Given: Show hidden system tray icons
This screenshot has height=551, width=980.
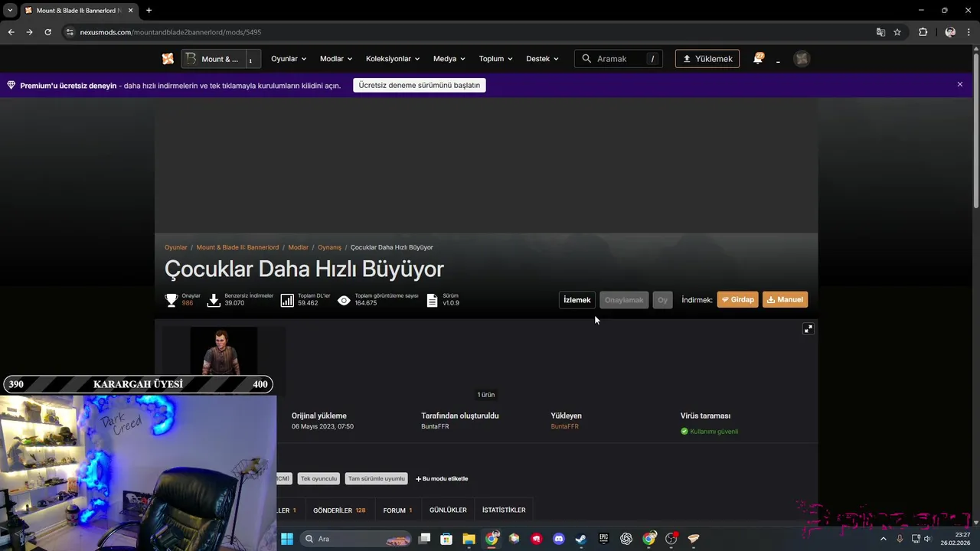Looking at the screenshot, I should click(x=883, y=539).
